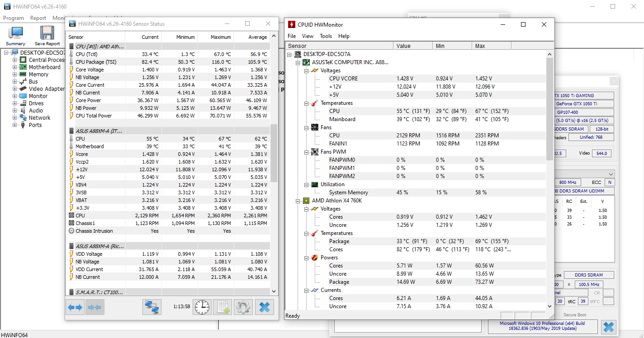Select VDD Current sensor row
Viewport: 644px width, 338px height.
click(x=168, y=269)
